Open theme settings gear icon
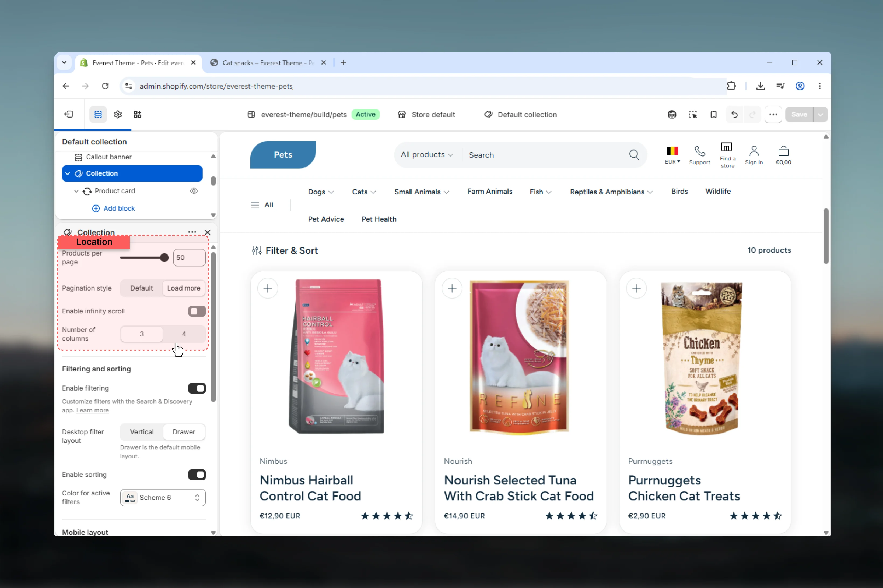 (x=118, y=114)
